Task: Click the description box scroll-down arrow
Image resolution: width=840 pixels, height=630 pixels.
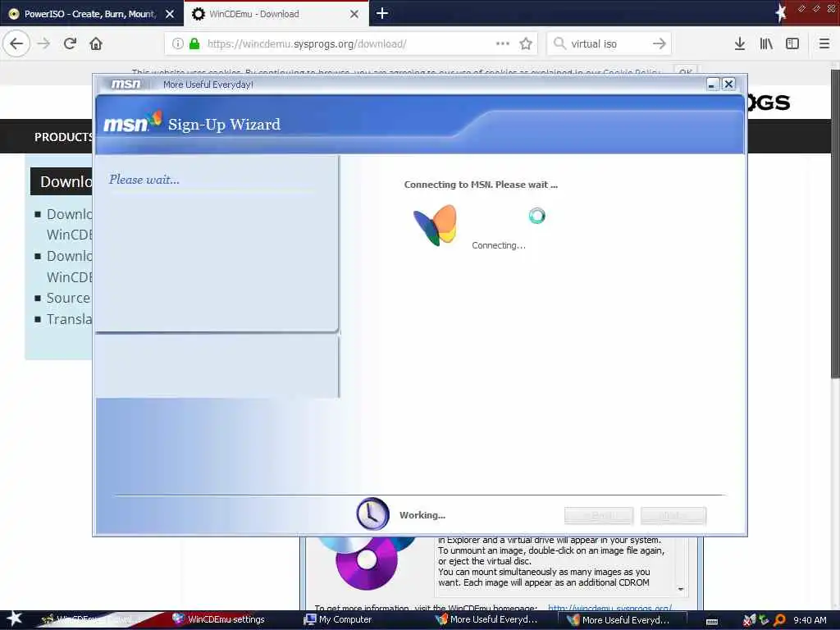Action: [680, 589]
